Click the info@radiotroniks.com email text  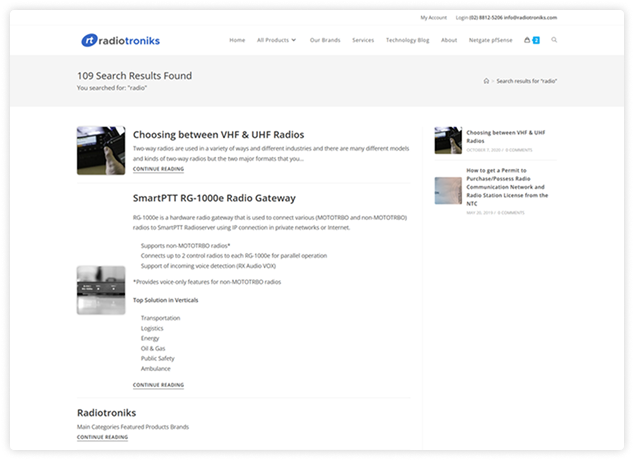coord(530,18)
